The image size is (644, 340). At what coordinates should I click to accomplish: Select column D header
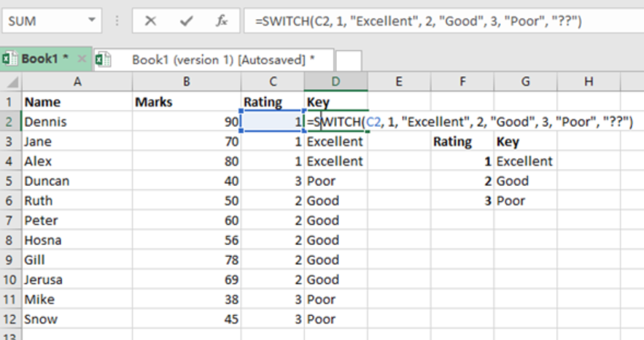pyautogui.click(x=336, y=82)
